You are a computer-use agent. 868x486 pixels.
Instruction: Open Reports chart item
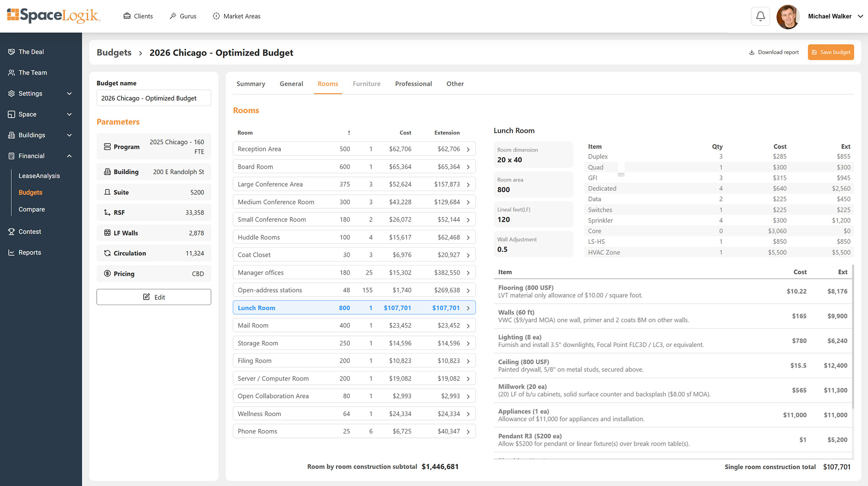click(12, 253)
